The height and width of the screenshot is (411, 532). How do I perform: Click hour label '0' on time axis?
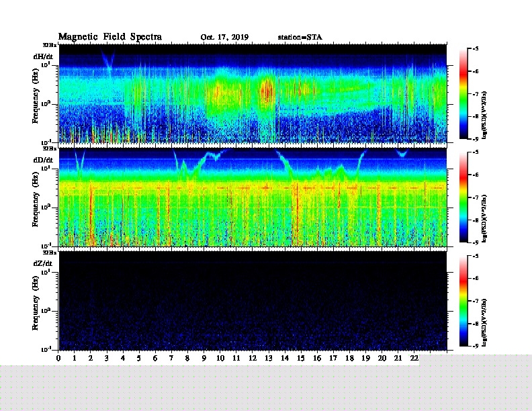(58, 358)
